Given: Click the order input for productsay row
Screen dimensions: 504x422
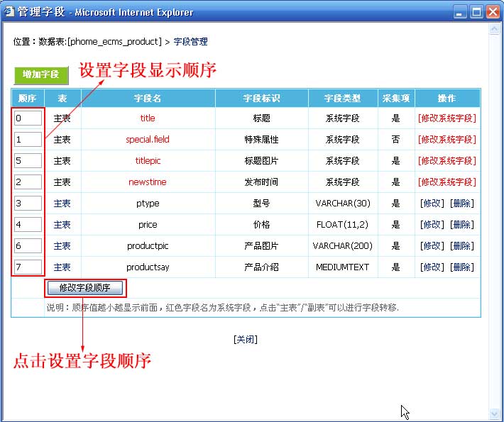Looking at the screenshot, I should click(x=28, y=267).
